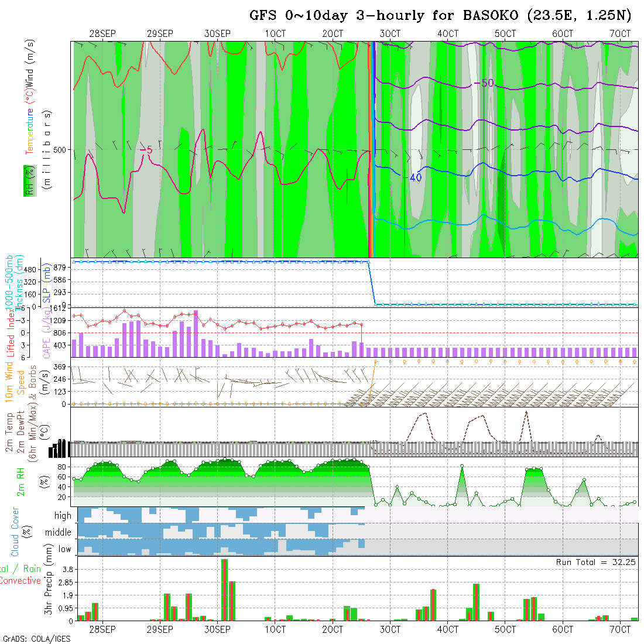The height and width of the screenshot is (644, 644).
Task: Click the 10m Wind Speed axis title
Action: tap(15, 381)
